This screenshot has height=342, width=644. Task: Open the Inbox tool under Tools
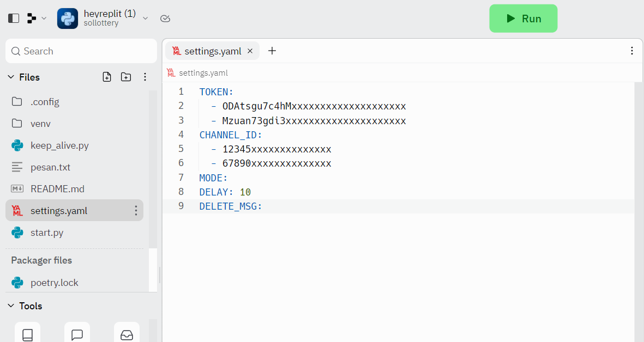127,334
